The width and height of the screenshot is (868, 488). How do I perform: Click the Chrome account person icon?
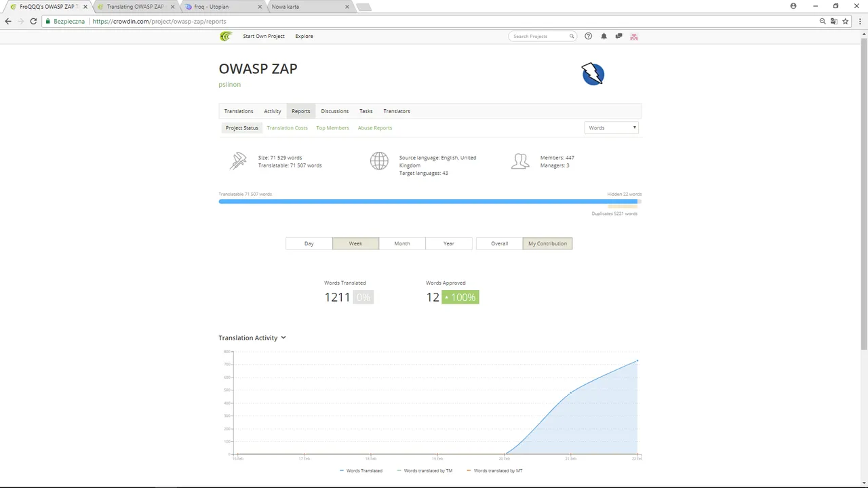click(x=793, y=5)
